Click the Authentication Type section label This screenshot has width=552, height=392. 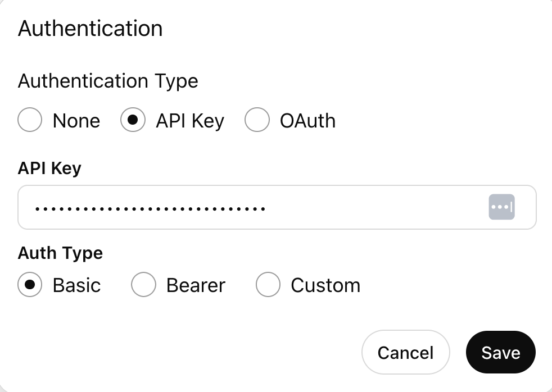pyautogui.click(x=108, y=81)
